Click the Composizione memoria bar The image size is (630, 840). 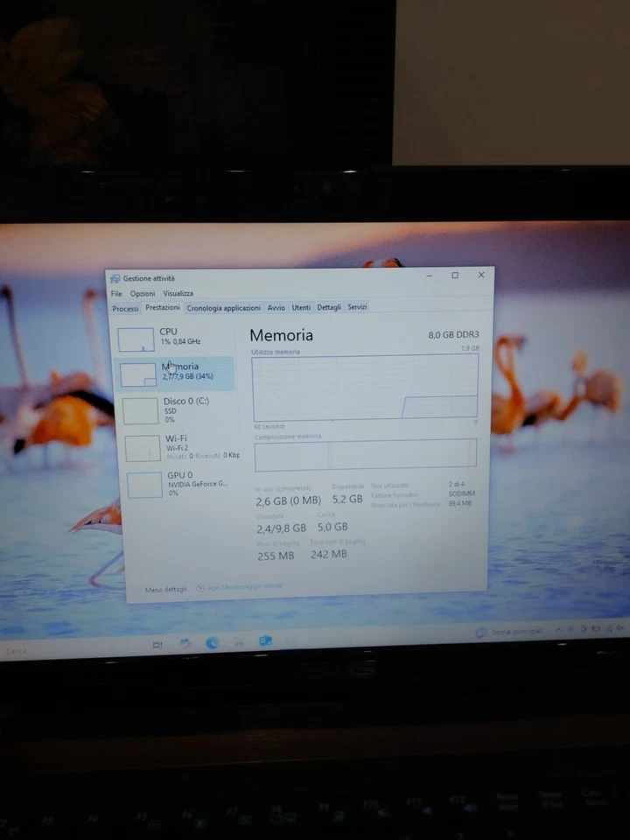coord(366,455)
